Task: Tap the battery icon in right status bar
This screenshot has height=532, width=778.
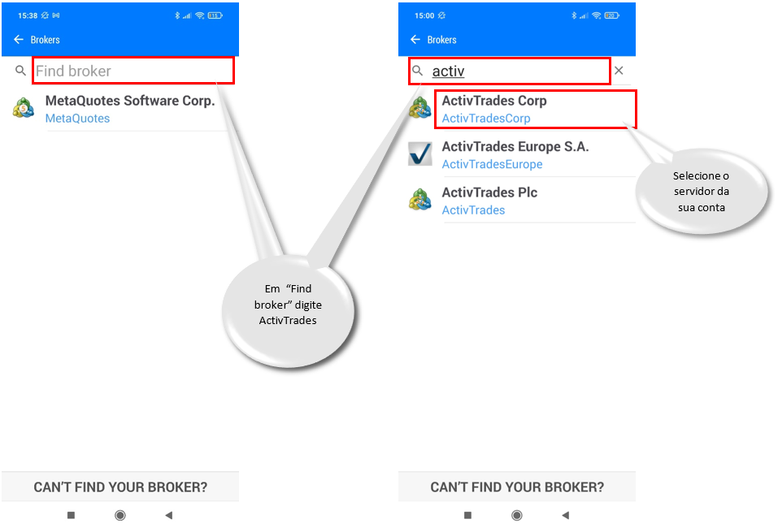Action: pos(612,15)
